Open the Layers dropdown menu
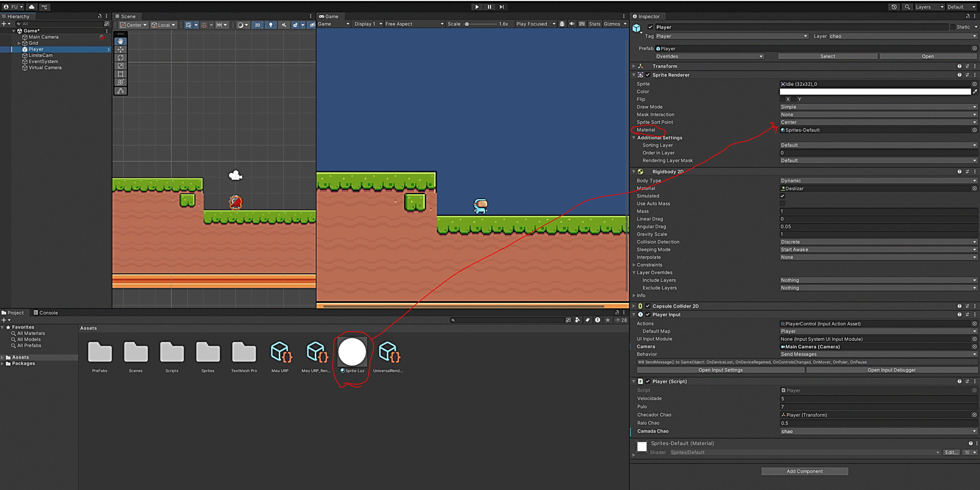The width and height of the screenshot is (980, 490). (929, 7)
